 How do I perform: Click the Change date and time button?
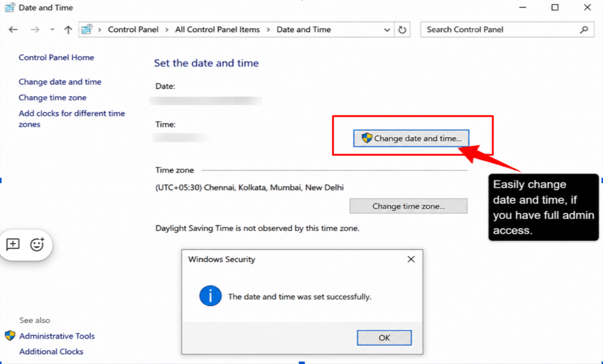click(x=411, y=138)
